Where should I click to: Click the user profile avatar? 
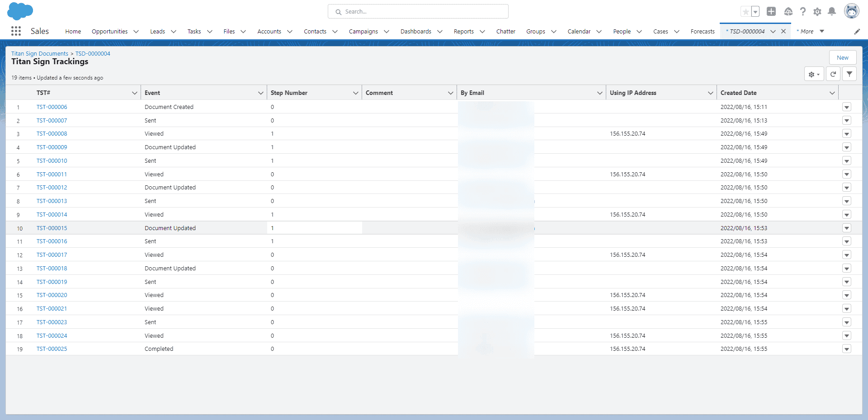click(x=851, y=12)
